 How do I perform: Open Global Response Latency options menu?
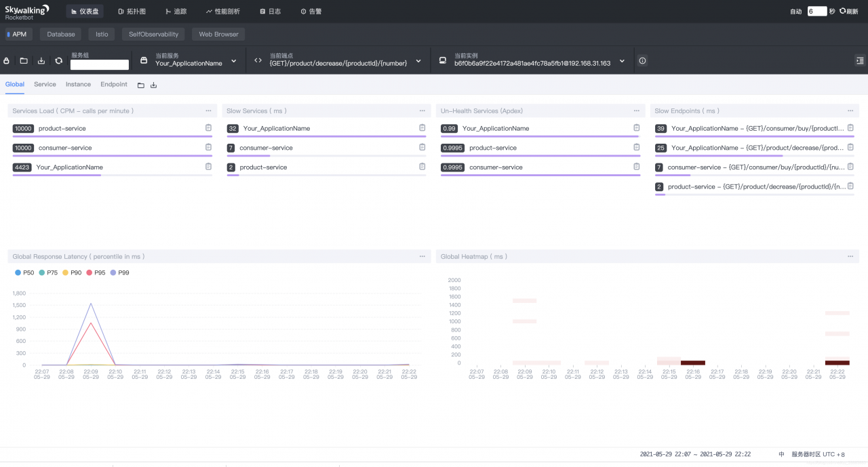coord(422,256)
